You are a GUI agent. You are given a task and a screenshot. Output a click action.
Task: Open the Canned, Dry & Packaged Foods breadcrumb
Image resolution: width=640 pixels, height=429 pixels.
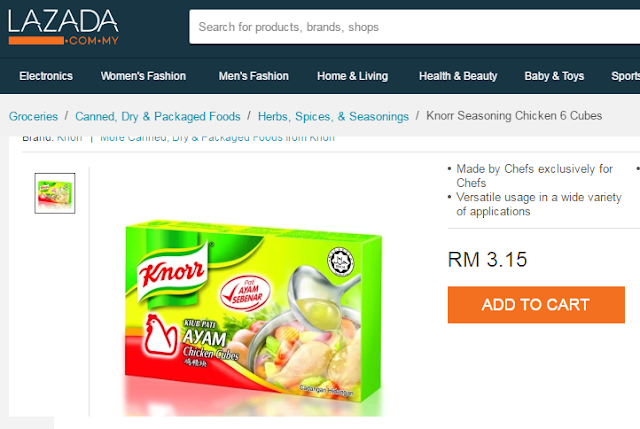(x=158, y=116)
